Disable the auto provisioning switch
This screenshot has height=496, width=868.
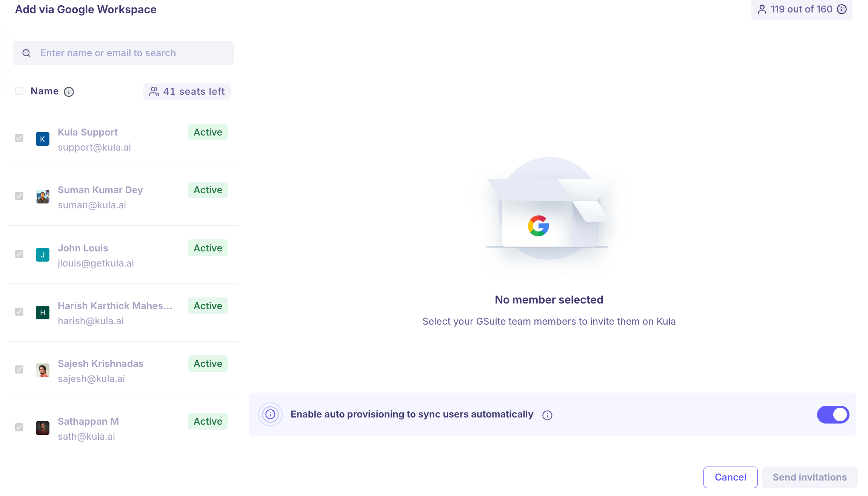click(833, 414)
